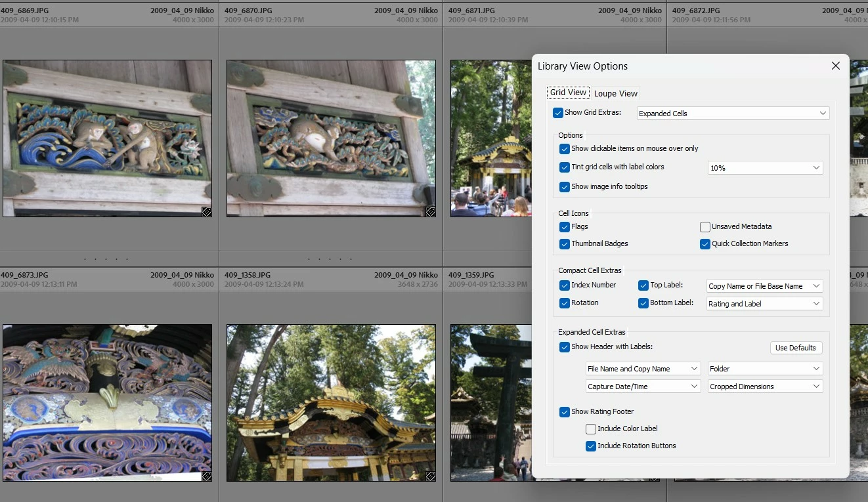Click the metadata badge on 409_6873.JPG thumbnail
868x502 pixels.
point(206,476)
